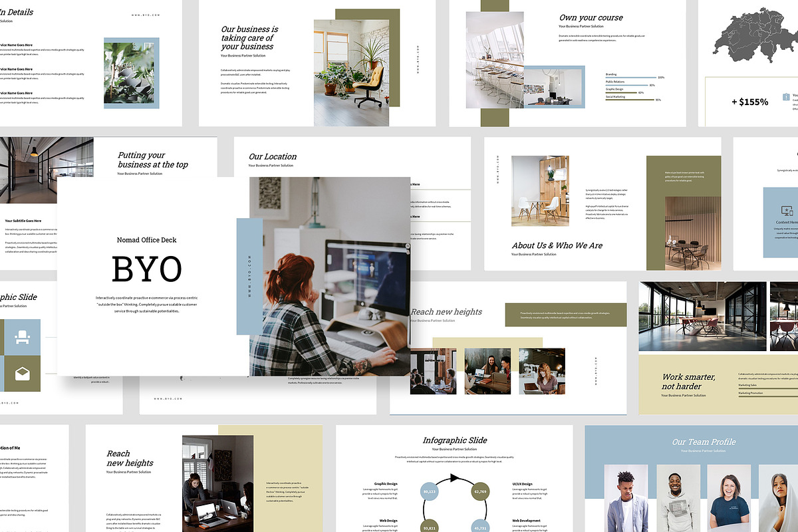This screenshot has height=532, width=798.
Task: Click the olive text box on Reach slide
Action: [566, 315]
